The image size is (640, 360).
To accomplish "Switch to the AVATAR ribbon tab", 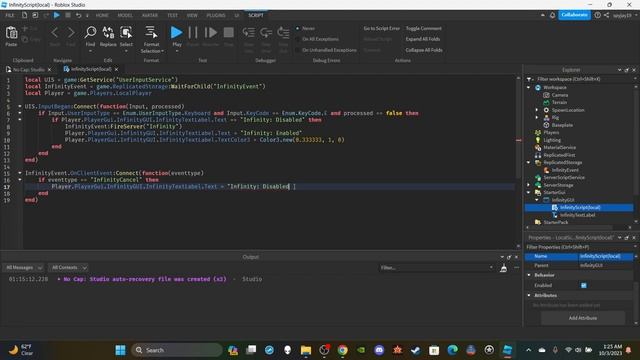I will (150, 15).
